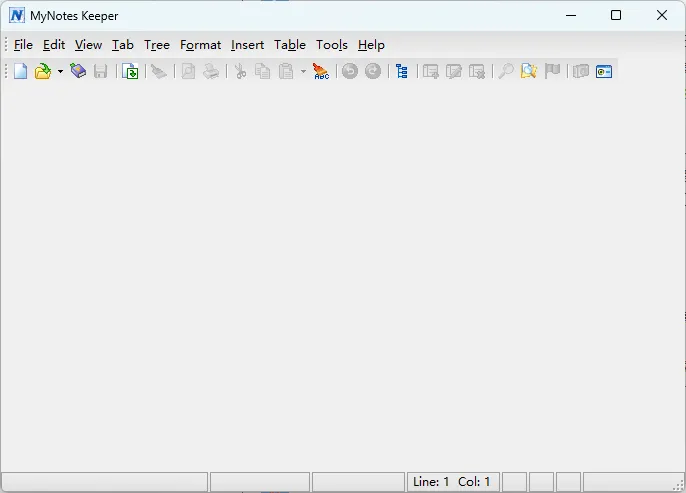Open the Edit menu
This screenshot has width=686, height=493.
click(x=54, y=45)
